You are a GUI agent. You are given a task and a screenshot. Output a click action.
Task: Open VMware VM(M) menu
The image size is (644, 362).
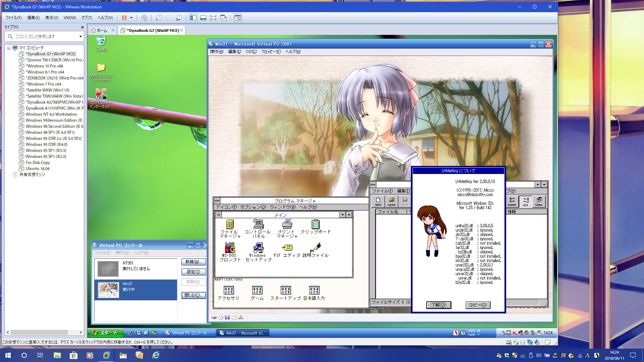[x=70, y=18]
